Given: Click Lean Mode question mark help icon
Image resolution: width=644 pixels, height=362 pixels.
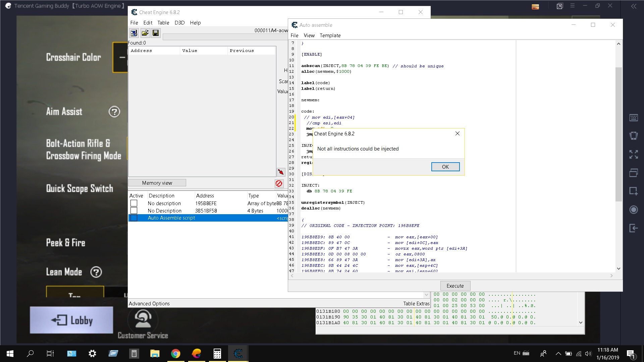Looking at the screenshot, I should point(96,272).
